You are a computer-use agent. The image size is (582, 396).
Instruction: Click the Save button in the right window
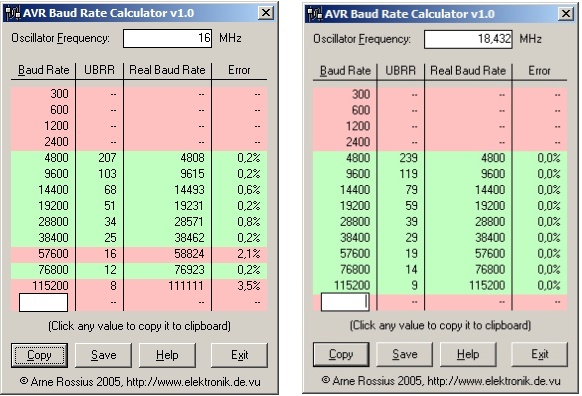click(x=404, y=354)
